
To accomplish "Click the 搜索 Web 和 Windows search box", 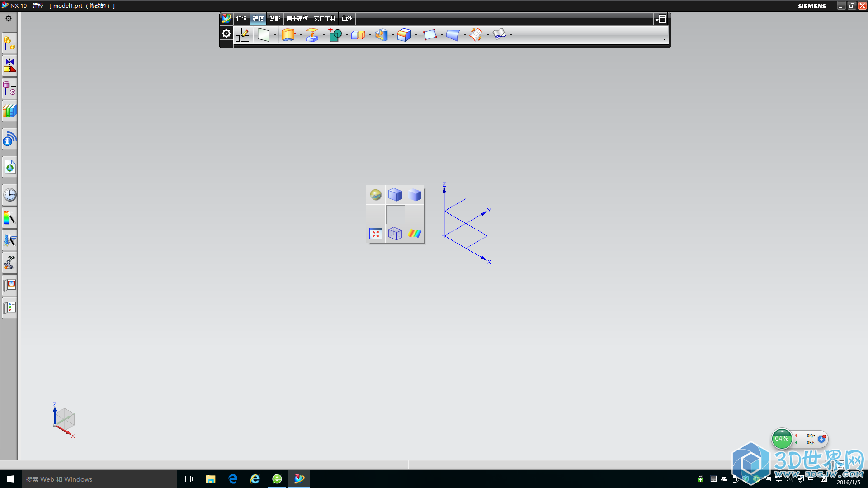I will (x=99, y=479).
